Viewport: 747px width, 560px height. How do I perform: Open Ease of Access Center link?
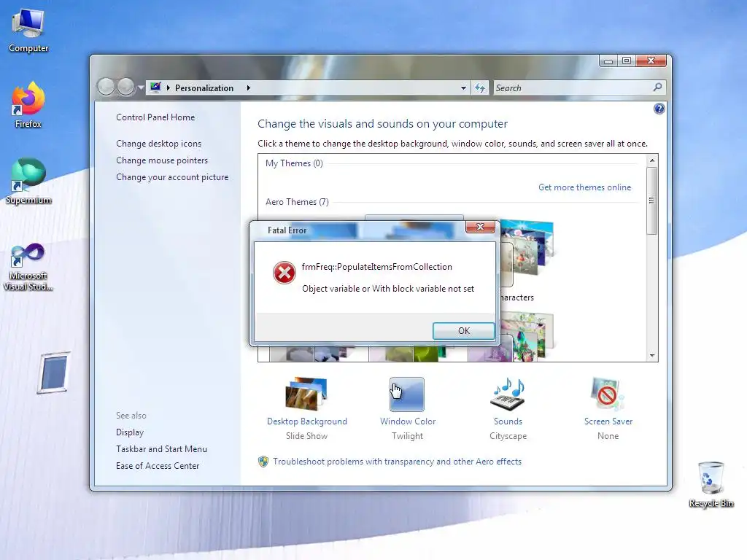pos(158,466)
